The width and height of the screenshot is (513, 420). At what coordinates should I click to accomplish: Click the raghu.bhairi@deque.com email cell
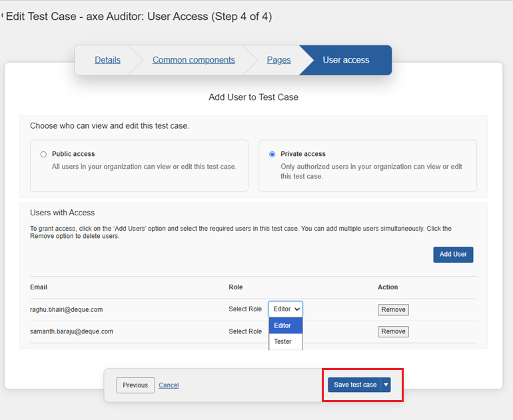(66, 309)
